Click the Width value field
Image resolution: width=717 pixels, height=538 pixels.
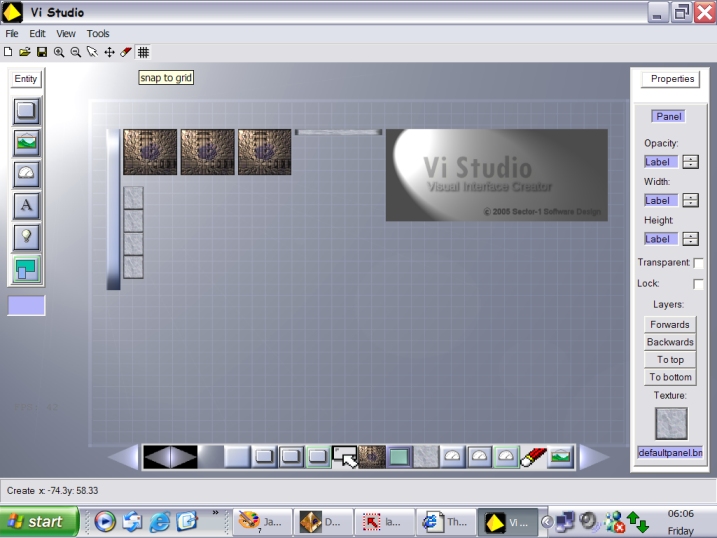pyautogui.click(x=660, y=200)
